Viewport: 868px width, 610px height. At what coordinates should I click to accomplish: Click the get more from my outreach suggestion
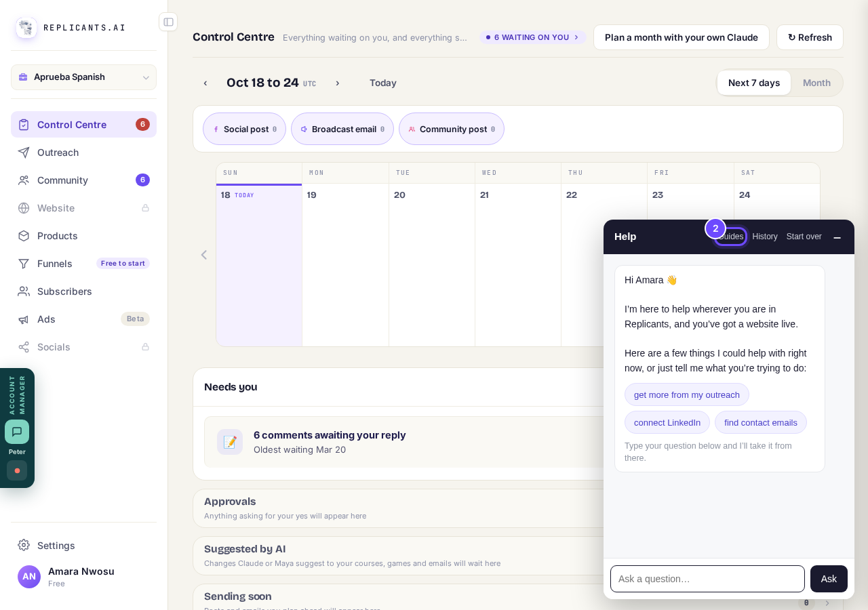click(687, 394)
